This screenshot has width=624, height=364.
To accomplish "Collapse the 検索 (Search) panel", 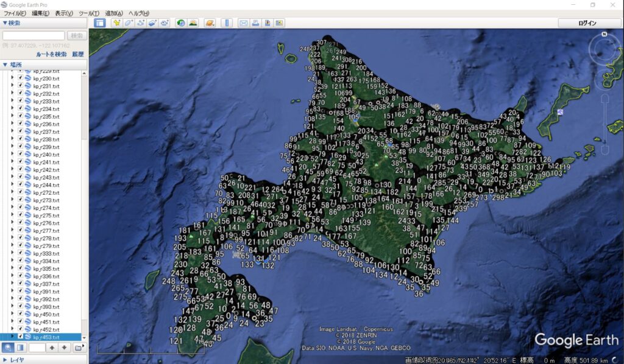I will tap(5, 23).
